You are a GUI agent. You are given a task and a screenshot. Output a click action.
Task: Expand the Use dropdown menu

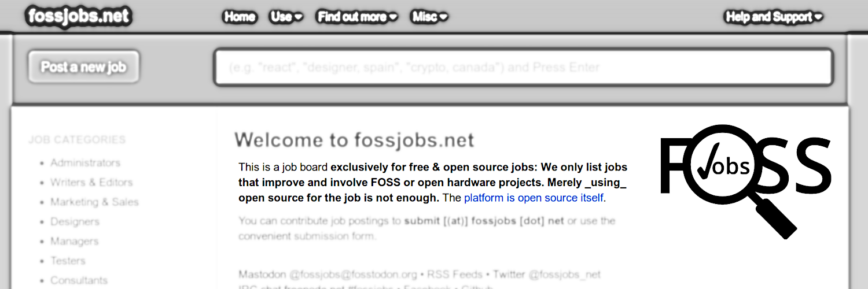[x=286, y=17]
